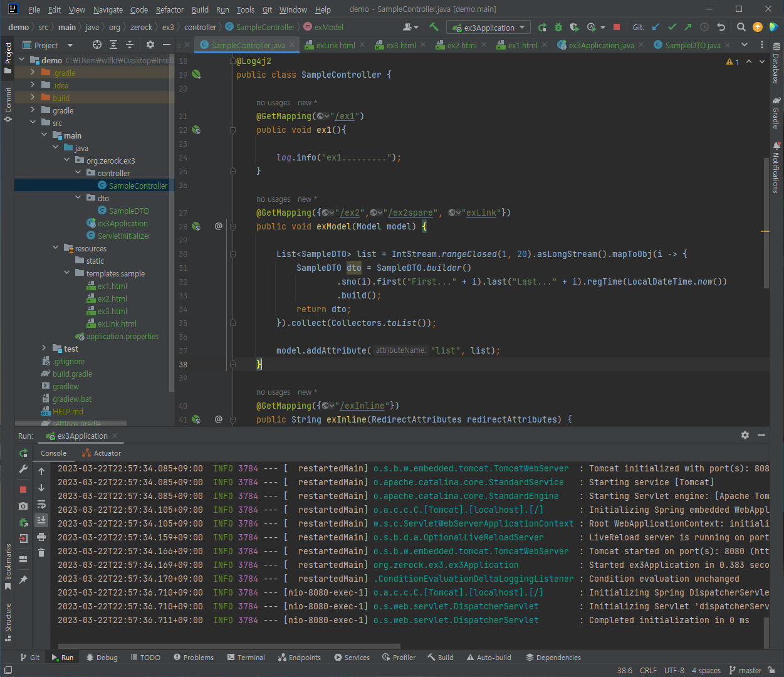Rerun ex3Application in the Run panel

click(23, 453)
